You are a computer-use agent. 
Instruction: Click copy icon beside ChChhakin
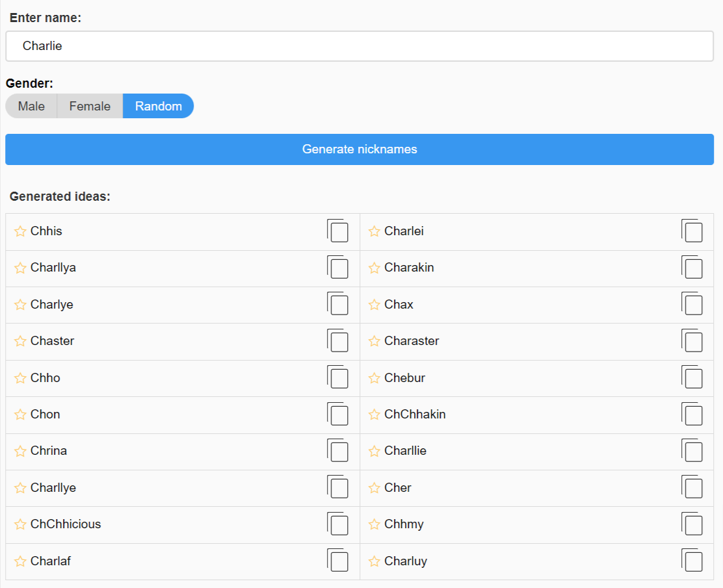[692, 415]
